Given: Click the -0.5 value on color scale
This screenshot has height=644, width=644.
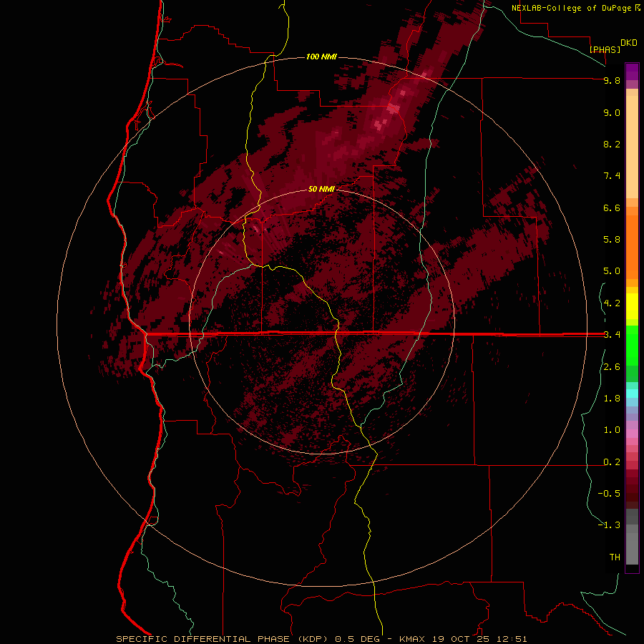Looking at the screenshot, I should tap(609, 494).
